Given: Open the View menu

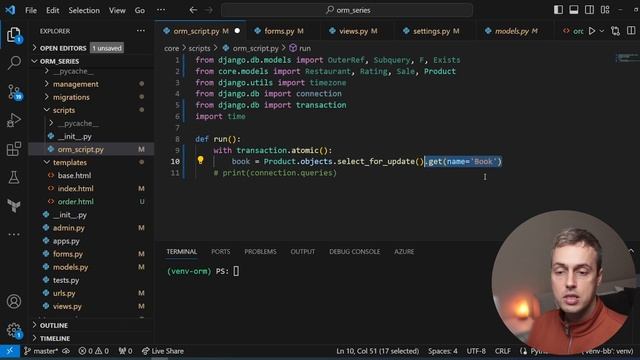Looking at the screenshot, I should pos(117,10).
